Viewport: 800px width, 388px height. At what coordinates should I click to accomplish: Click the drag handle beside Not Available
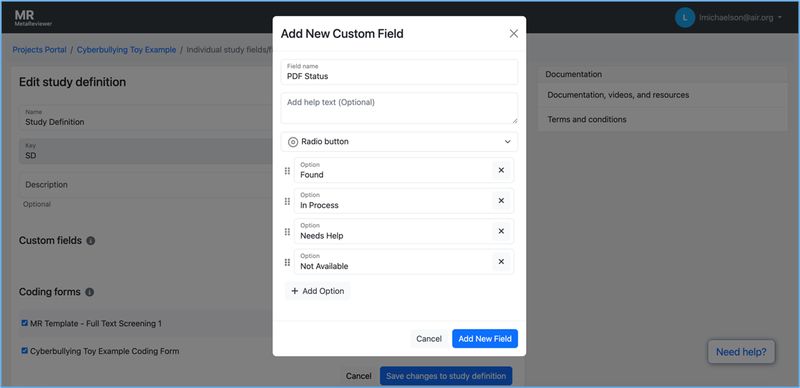pyautogui.click(x=287, y=262)
